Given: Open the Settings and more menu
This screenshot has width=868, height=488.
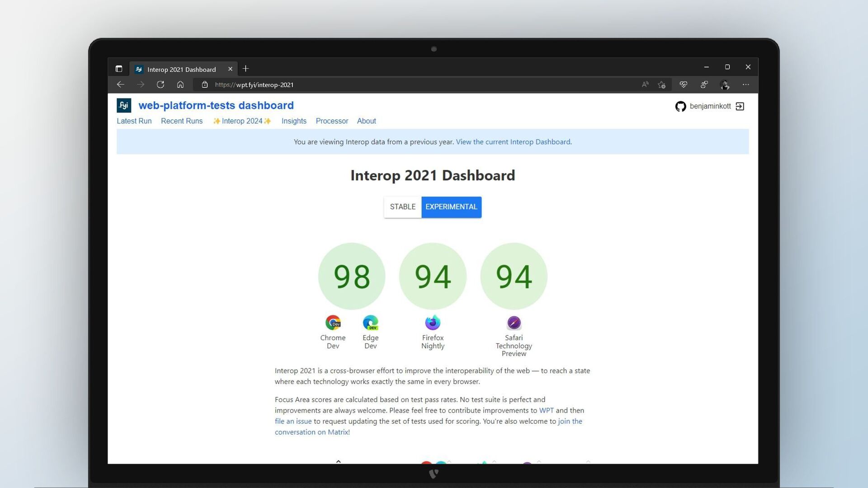Looking at the screenshot, I should 746,84.
